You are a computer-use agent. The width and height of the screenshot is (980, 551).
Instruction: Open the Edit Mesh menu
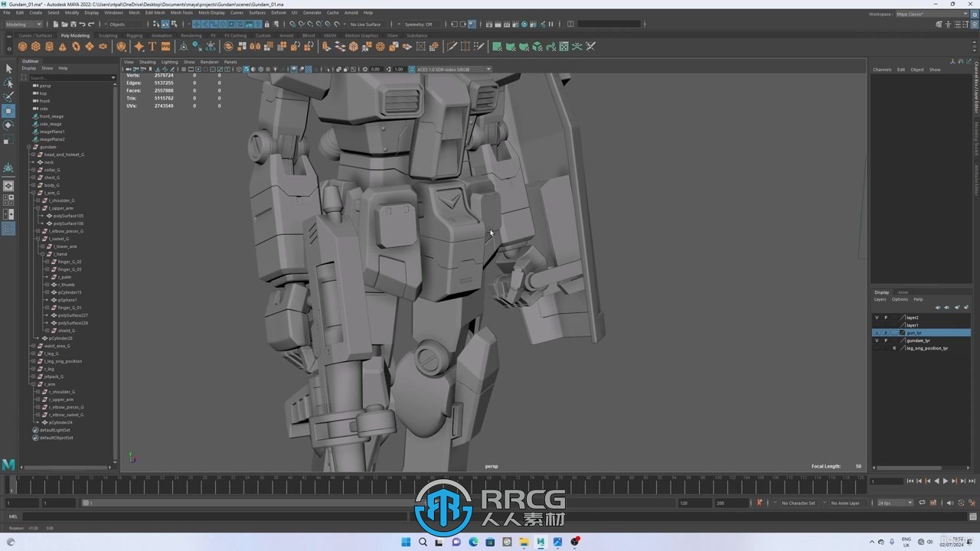(x=155, y=12)
